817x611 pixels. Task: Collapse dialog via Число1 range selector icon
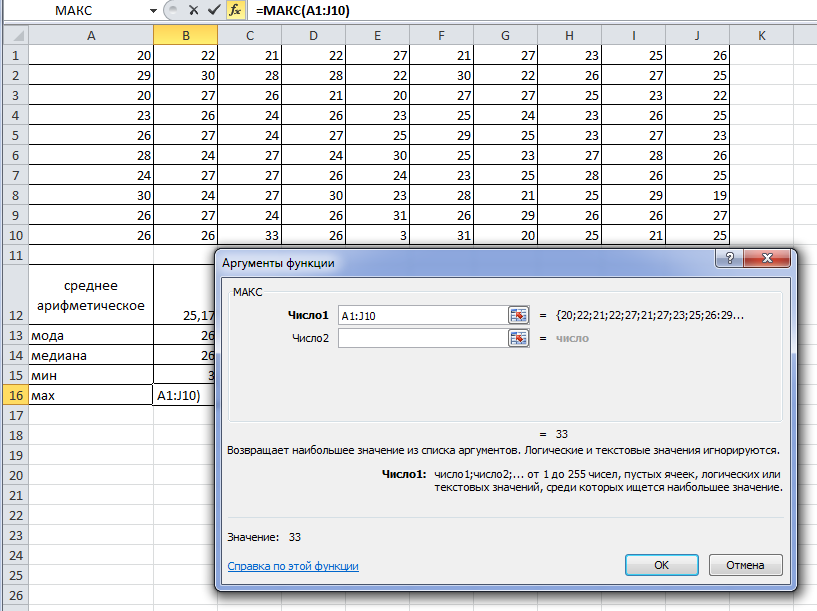coord(518,315)
